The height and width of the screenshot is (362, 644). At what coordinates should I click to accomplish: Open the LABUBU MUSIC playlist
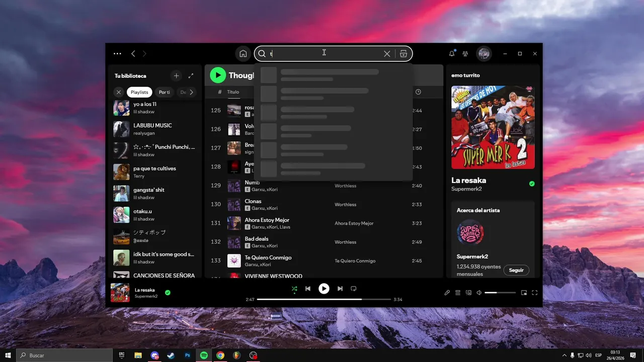pos(154,129)
